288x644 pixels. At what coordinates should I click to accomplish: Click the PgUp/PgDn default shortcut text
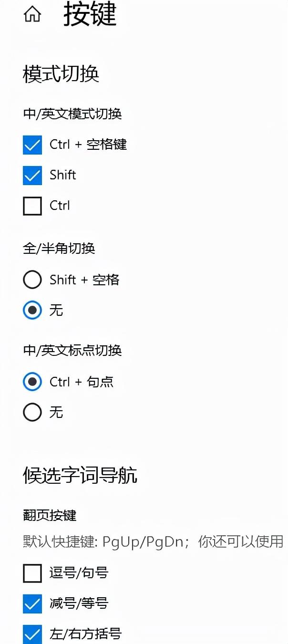[148, 542]
